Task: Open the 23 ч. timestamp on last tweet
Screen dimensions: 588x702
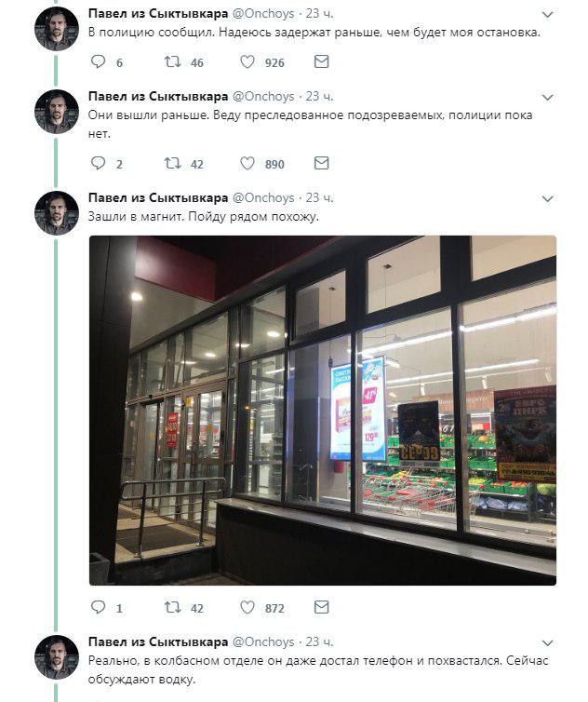Action: pos(319,642)
